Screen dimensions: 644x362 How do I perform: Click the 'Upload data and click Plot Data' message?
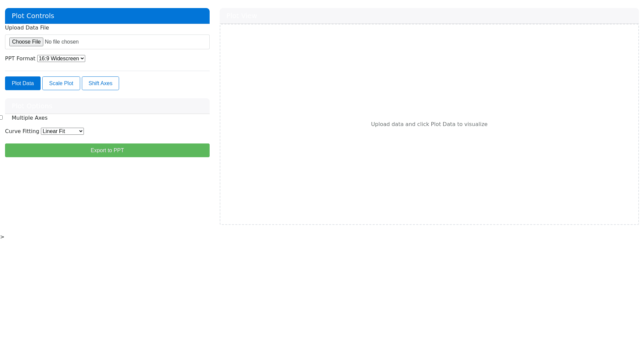429,124
